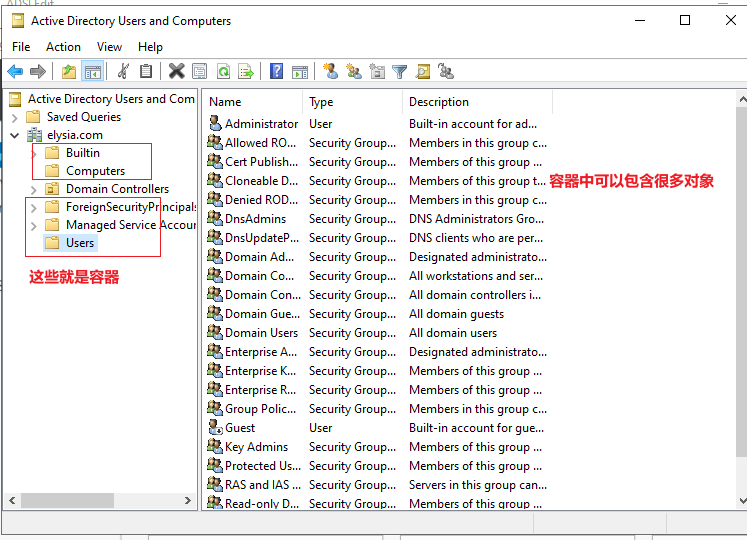747x540 pixels.
Task: Click the Refresh toolbar icon
Action: pyautogui.click(x=223, y=71)
